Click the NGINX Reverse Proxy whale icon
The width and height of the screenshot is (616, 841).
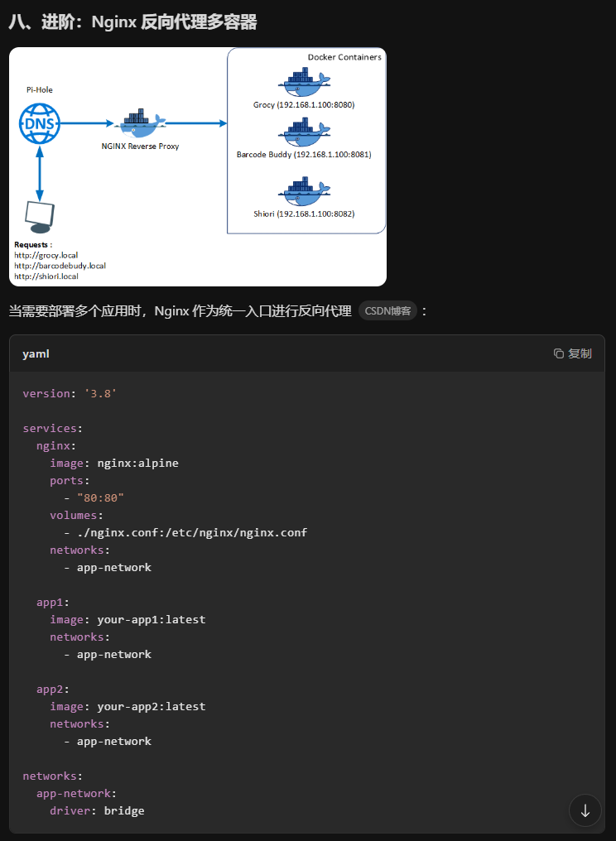click(142, 124)
